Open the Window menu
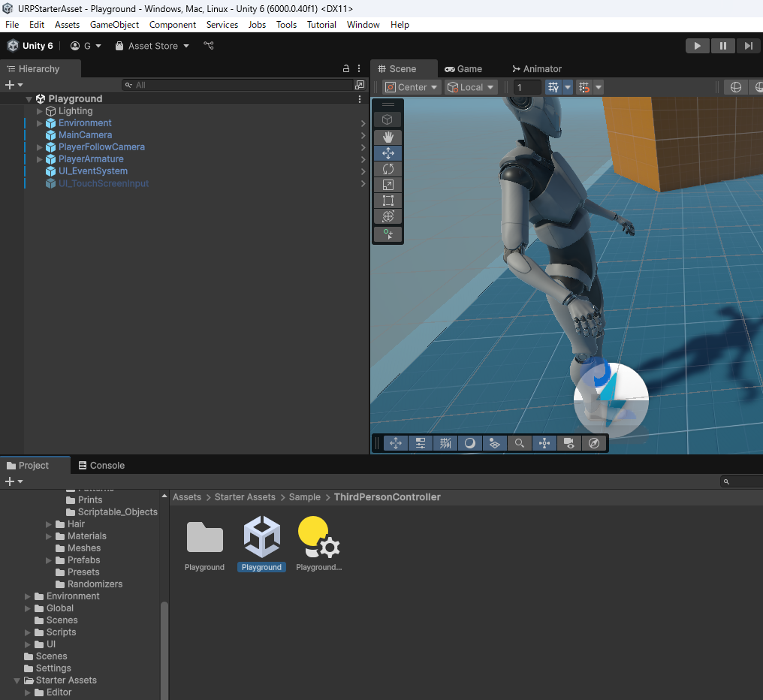 (x=363, y=25)
